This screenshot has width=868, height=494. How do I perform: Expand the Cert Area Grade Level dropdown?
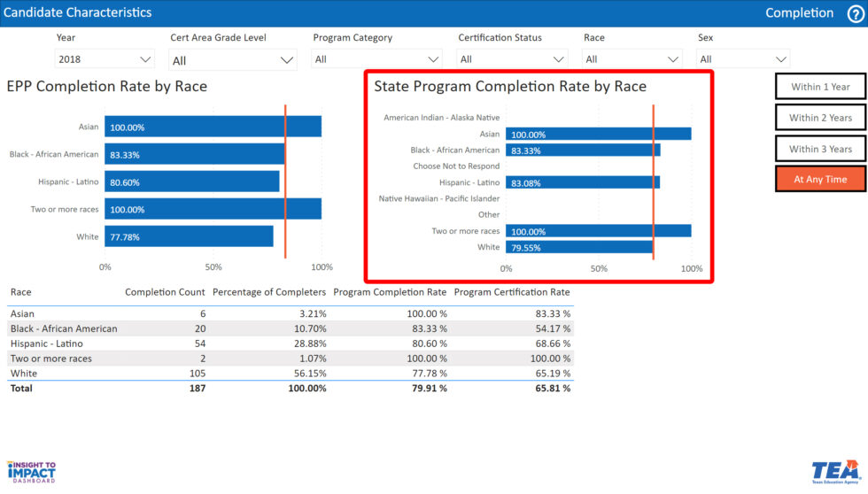tap(233, 60)
